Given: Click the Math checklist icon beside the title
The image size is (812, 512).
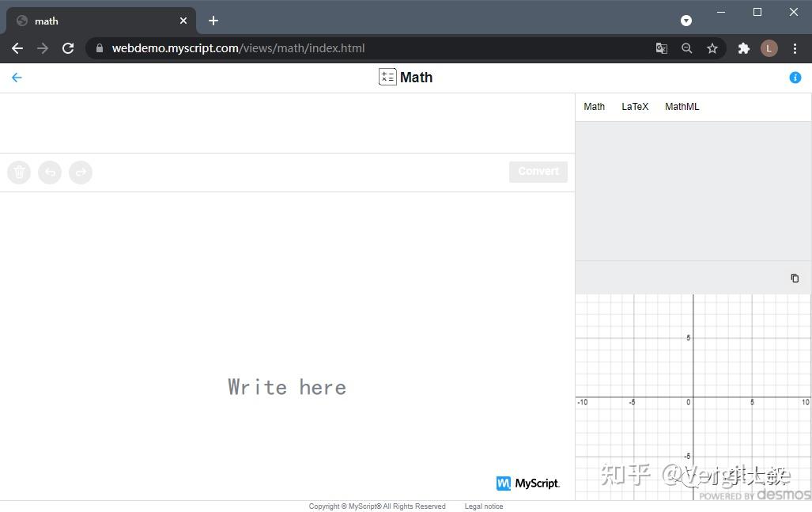Looking at the screenshot, I should pos(387,77).
